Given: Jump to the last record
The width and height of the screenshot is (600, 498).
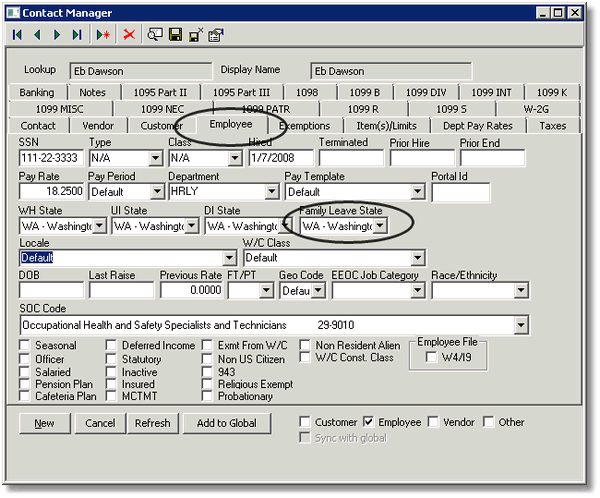Looking at the screenshot, I should coord(77,35).
